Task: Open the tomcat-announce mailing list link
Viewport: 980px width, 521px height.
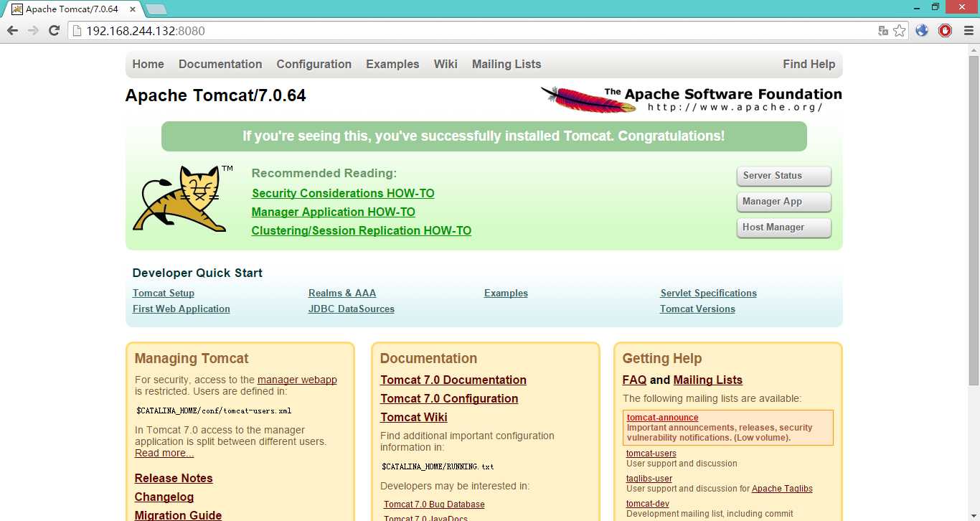Action: point(662,418)
